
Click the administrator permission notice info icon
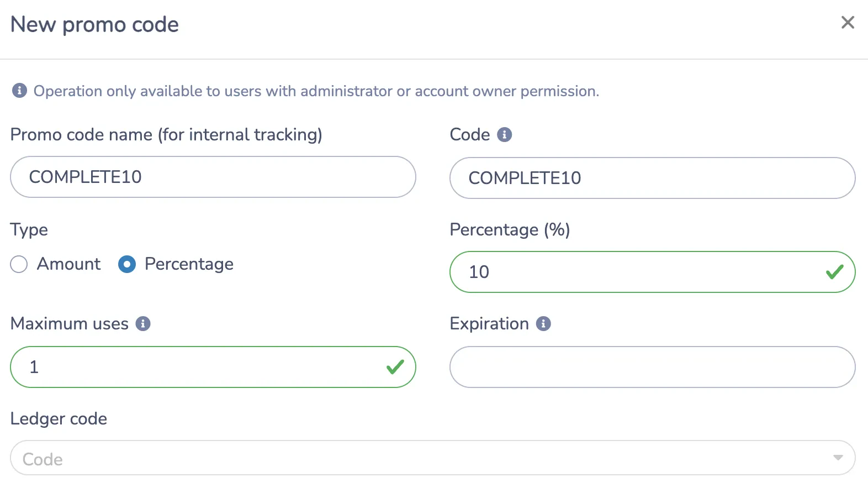(x=19, y=91)
